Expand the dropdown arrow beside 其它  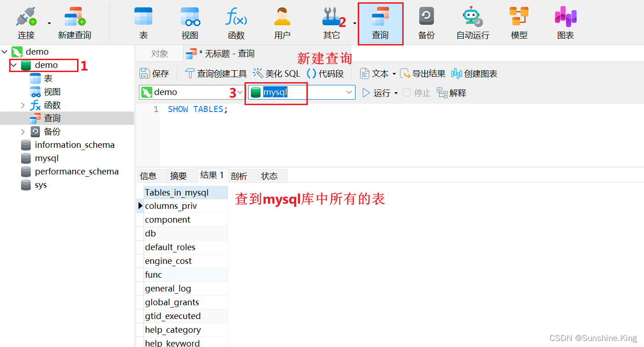coord(355,23)
